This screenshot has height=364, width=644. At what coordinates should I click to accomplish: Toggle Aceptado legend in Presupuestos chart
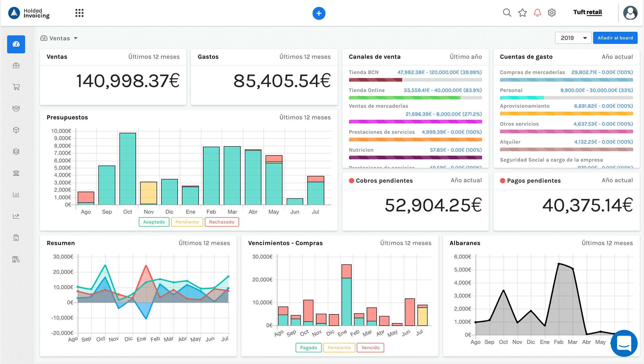[154, 222]
